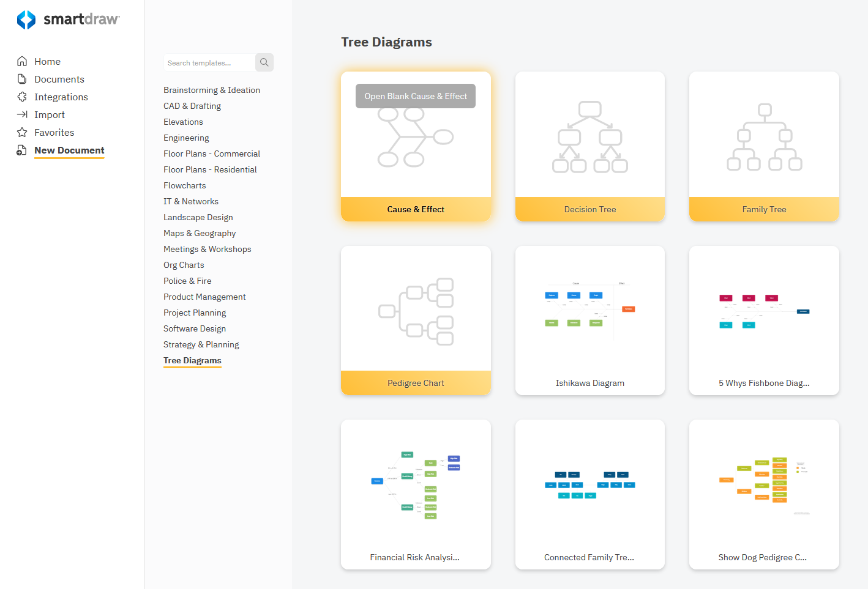Open Favorites using the star icon
Viewport: 868px width, 589px height.
pos(21,132)
